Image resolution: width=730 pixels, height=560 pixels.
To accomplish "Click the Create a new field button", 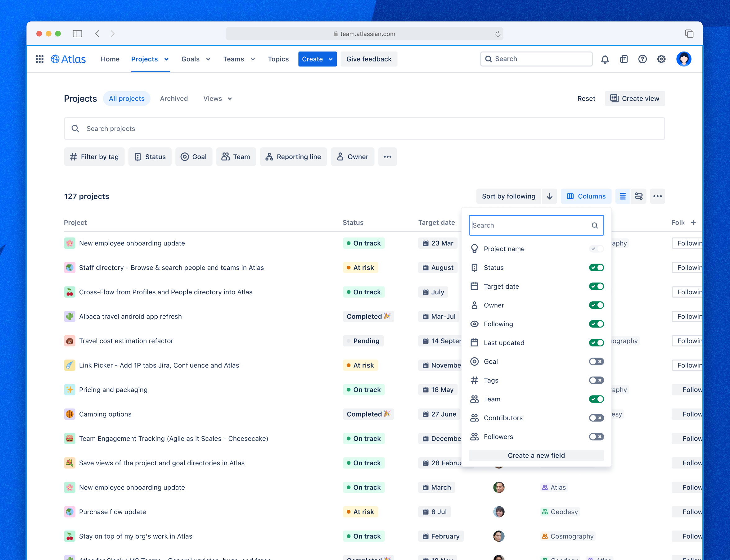I will tap(536, 455).
